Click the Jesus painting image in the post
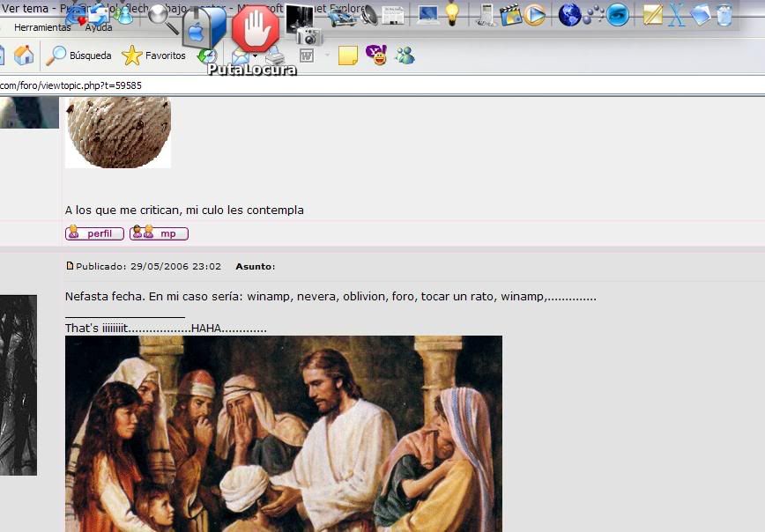Viewport: 765px width, 532px height. 284,433
